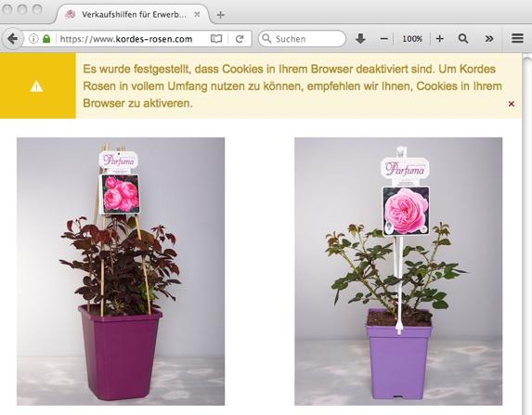
Task: Zoom out with the minus button
Action: point(383,39)
